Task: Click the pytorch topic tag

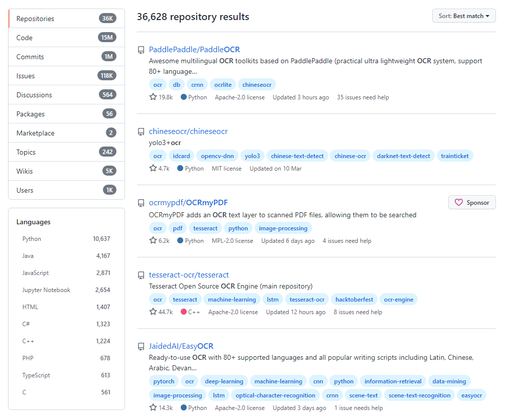Action: pyautogui.click(x=164, y=381)
